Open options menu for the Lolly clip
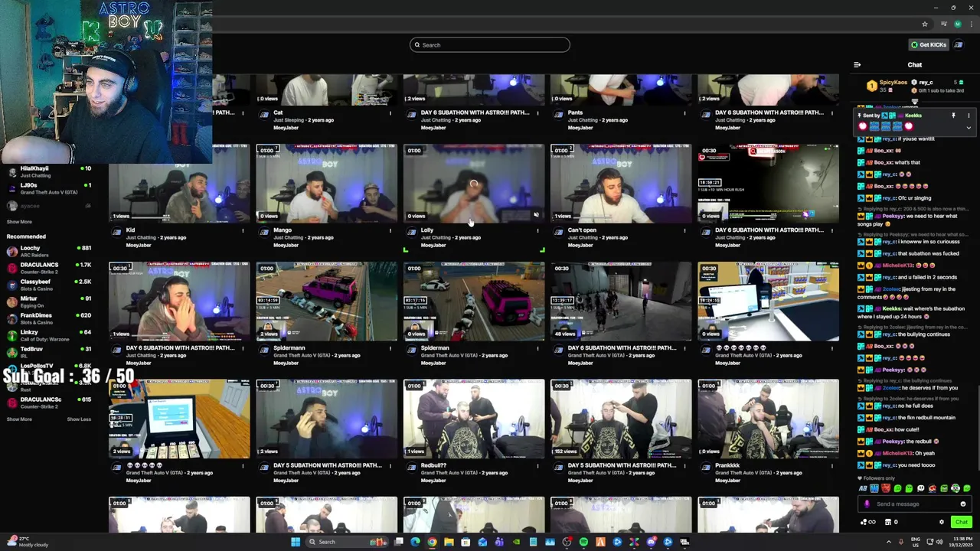 [537, 230]
